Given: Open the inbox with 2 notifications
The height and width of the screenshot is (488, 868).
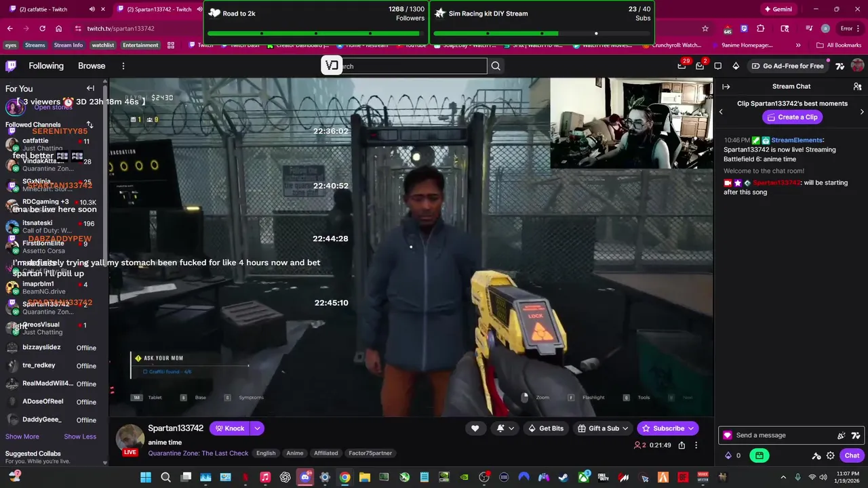Looking at the screenshot, I should click(x=700, y=66).
